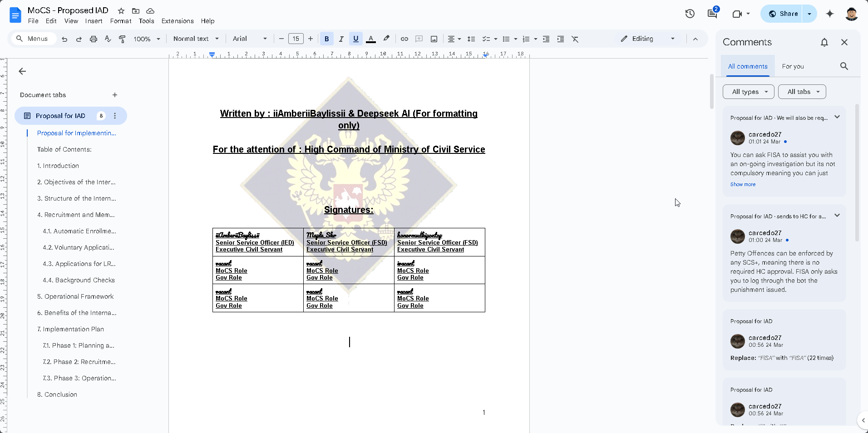
Task: Add a comment from toolbar icon
Action: pyautogui.click(x=419, y=39)
